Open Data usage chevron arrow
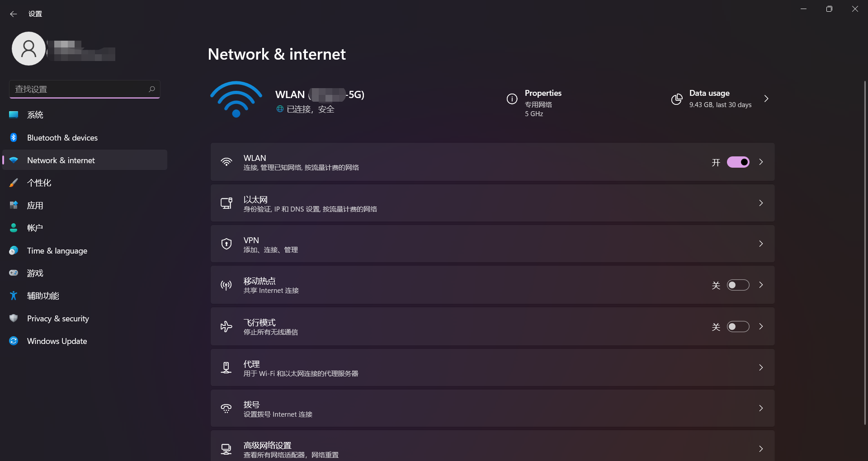This screenshot has height=461, width=868. (x=766, y=99)
